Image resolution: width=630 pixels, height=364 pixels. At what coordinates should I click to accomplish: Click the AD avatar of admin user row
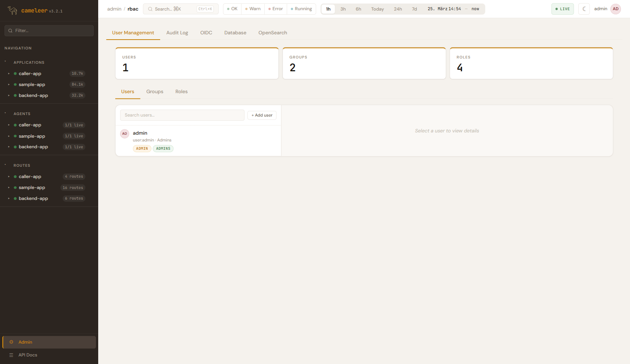point(125,134)
